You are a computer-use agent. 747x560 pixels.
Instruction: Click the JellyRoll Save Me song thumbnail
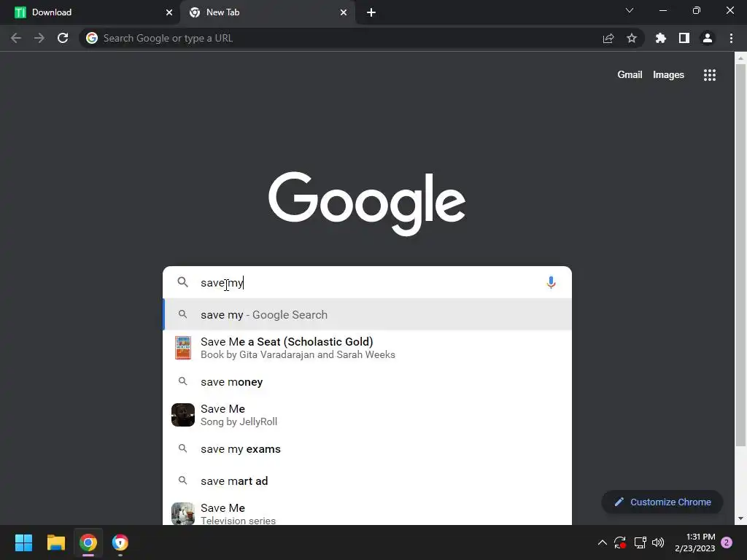point(183,415)
